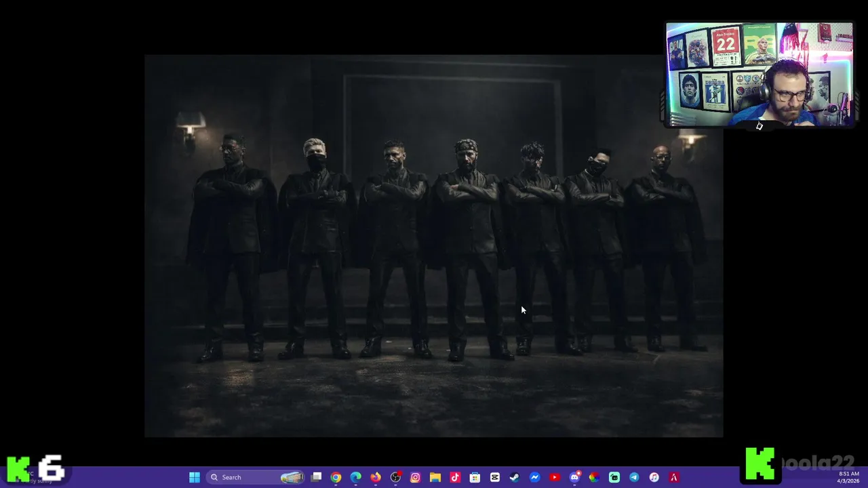Click the taskbar Search box
The width and height of the screenshot is (868, 488).
256,477
